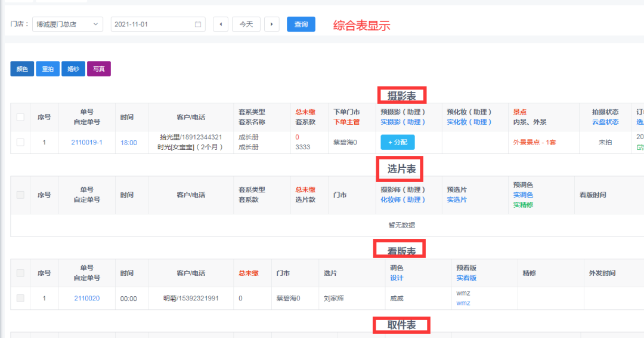Click 3333 package amount cell
This screenshot has height=338, width=644.
303,148
